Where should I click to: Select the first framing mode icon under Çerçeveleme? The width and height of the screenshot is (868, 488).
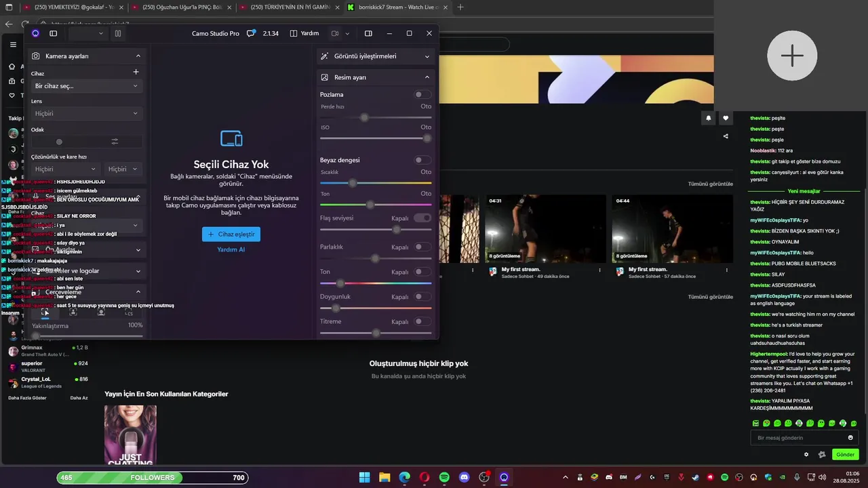[45, 312]
